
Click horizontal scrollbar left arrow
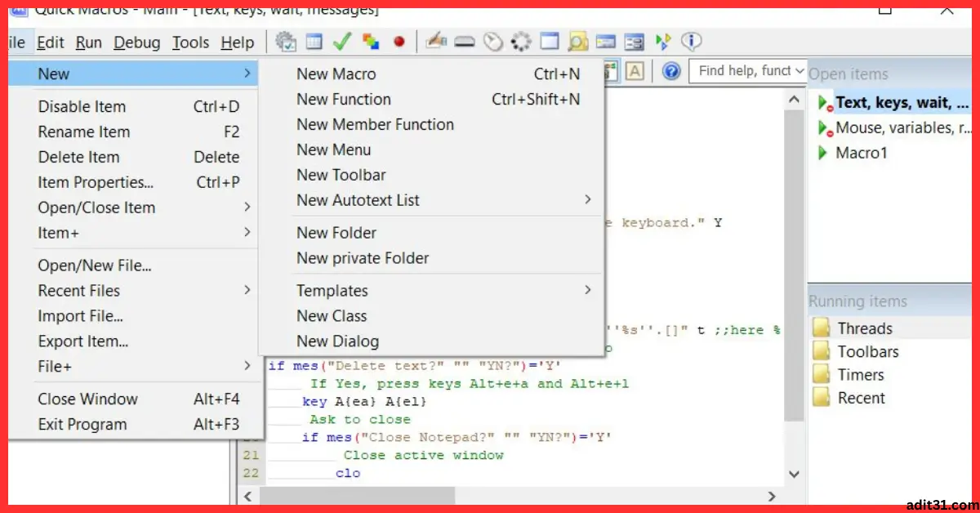pos(248,496)
